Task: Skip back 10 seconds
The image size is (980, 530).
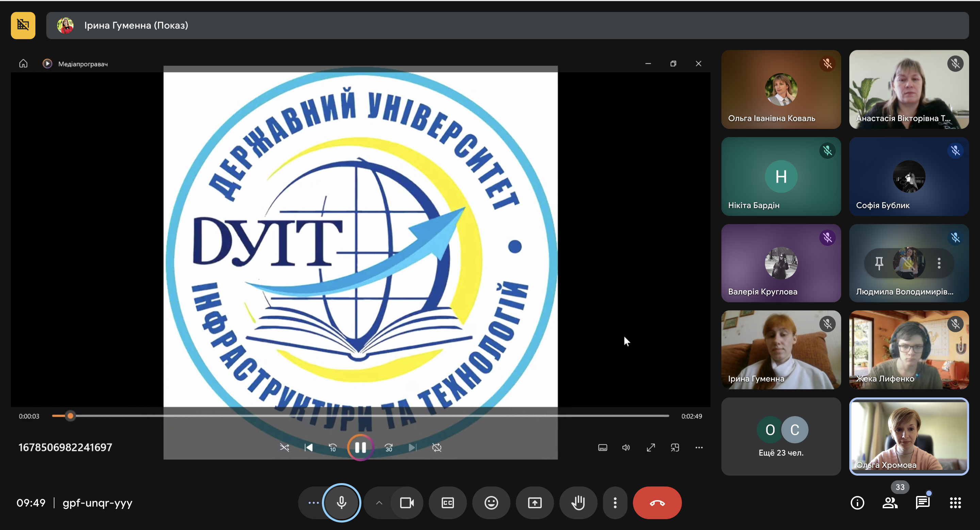Action: click(x=332, y=447)
